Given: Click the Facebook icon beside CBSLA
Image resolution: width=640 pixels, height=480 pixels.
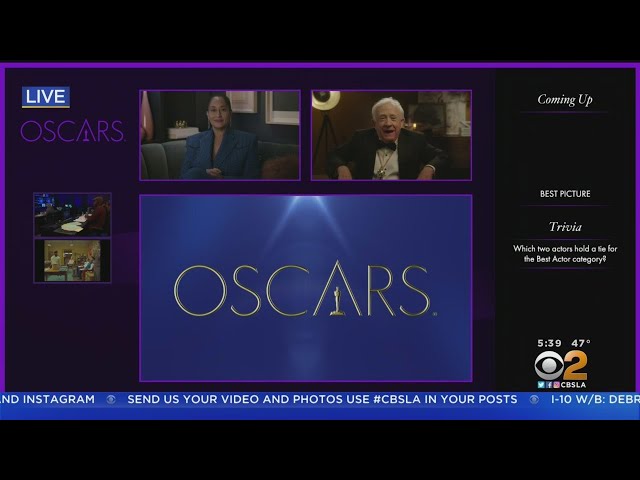Looking at the screenshot, I should [x=549, y=384].
